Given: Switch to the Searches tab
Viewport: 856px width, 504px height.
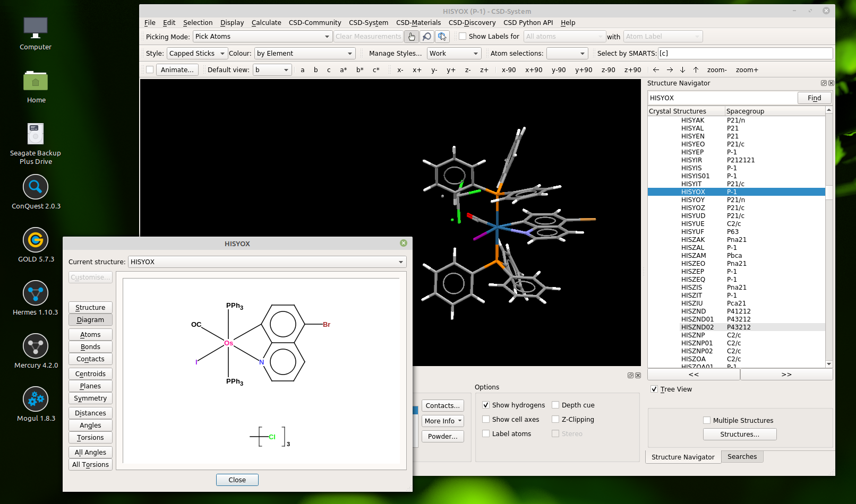Looking at the screenshot, I should (742, 457).
